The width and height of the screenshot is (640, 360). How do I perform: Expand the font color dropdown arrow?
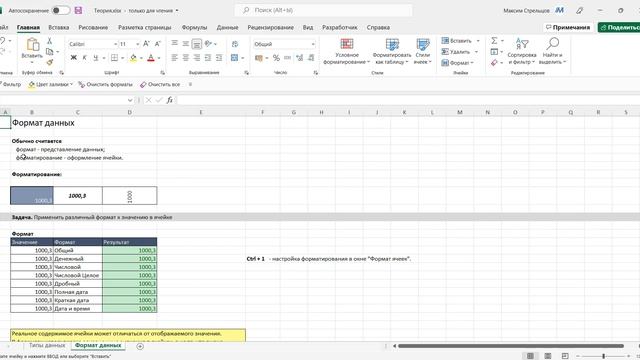pos(159,58)
